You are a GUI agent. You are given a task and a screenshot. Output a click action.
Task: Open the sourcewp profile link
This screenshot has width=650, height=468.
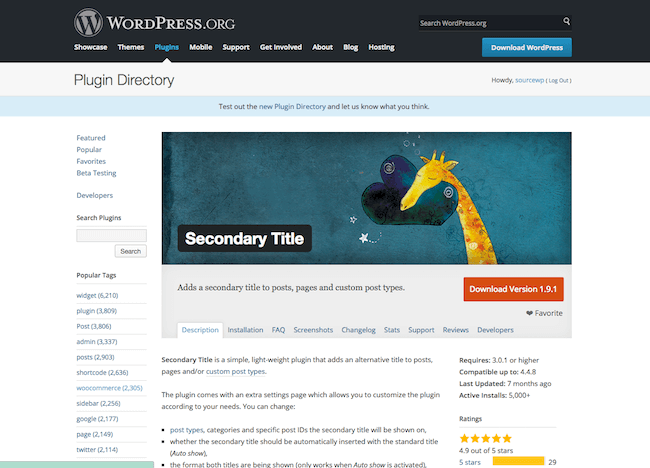[529, 80]
